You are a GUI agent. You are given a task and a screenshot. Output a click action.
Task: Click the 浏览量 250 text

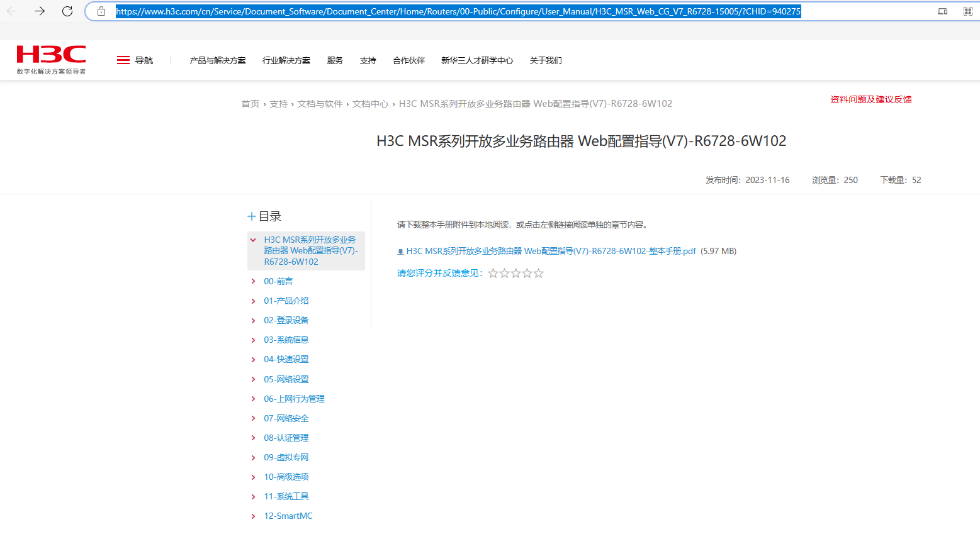click(x=835, y=180)
